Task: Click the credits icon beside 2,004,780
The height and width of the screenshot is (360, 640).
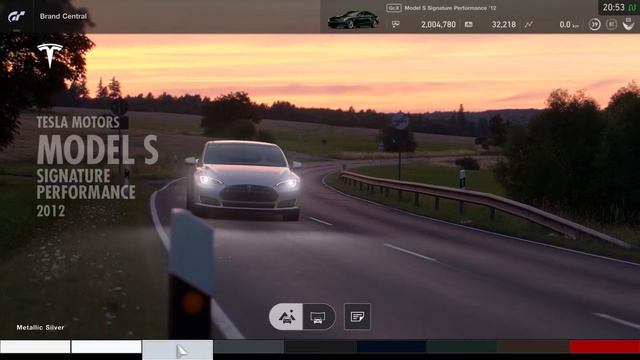Action: (x=396, y=24)
